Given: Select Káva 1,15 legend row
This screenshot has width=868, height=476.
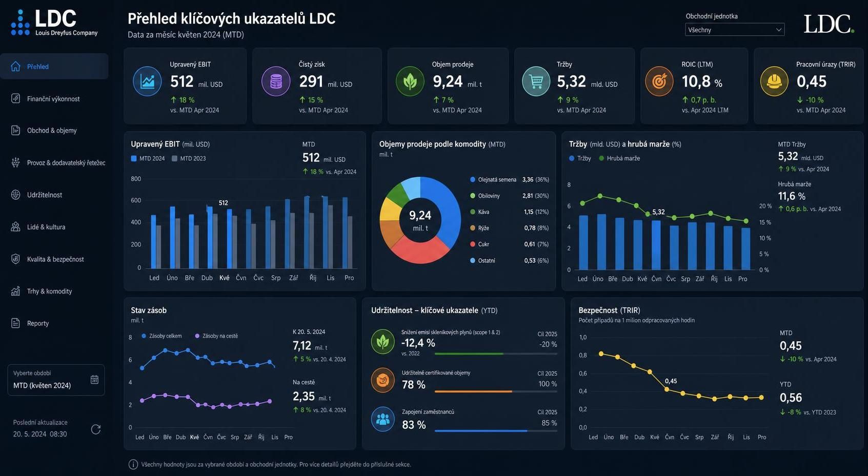Looking at the screenshot, I should 510,212.
